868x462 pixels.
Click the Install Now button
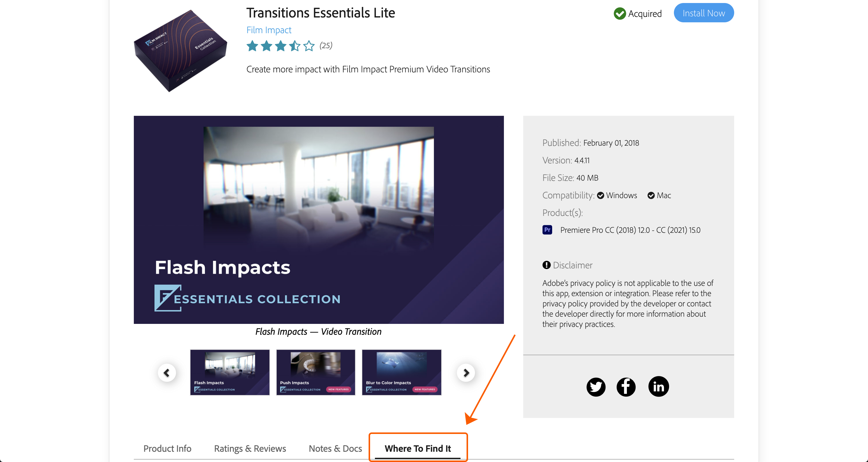pyautogui.click(x=703, y=12)
